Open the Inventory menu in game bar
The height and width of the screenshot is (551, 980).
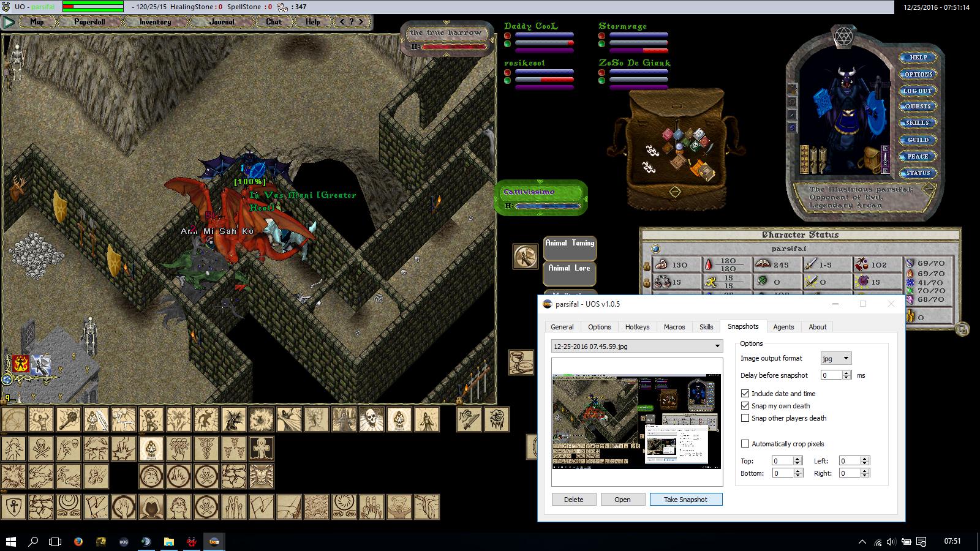click(x=155, y=21)
